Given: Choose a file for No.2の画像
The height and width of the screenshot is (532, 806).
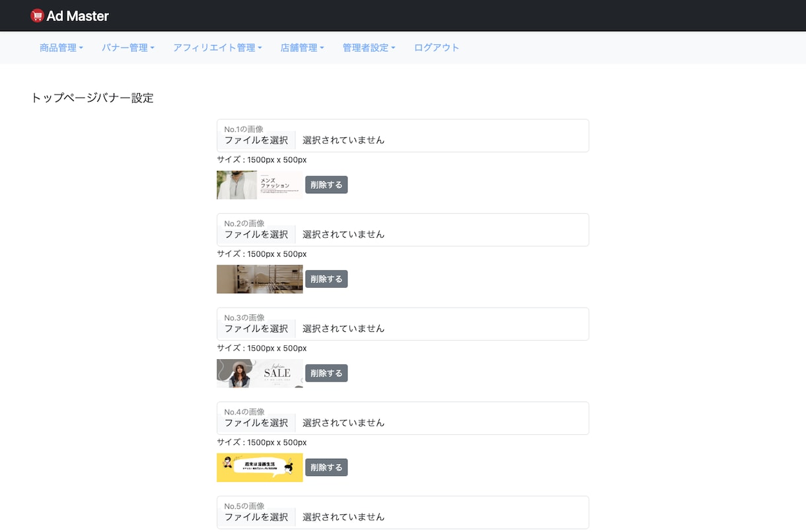Looking at the screenshot, I should pos(256,234).
